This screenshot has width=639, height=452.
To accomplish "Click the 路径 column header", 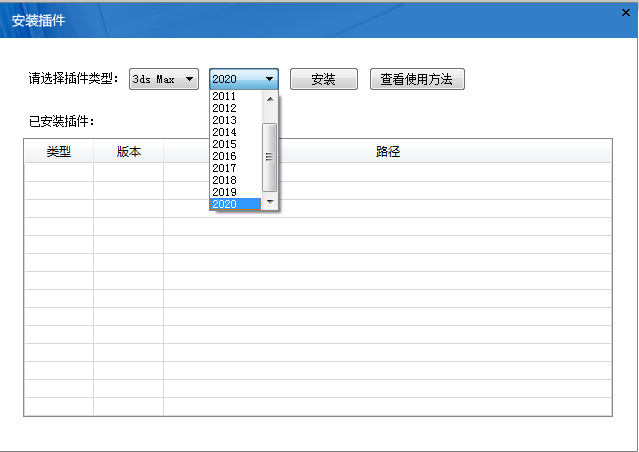I will point(388,152).
